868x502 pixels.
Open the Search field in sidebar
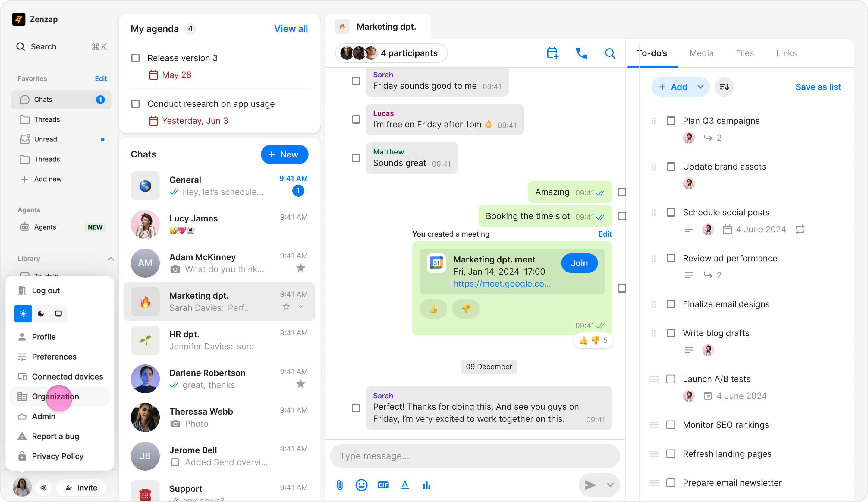(x=61, y=46)
